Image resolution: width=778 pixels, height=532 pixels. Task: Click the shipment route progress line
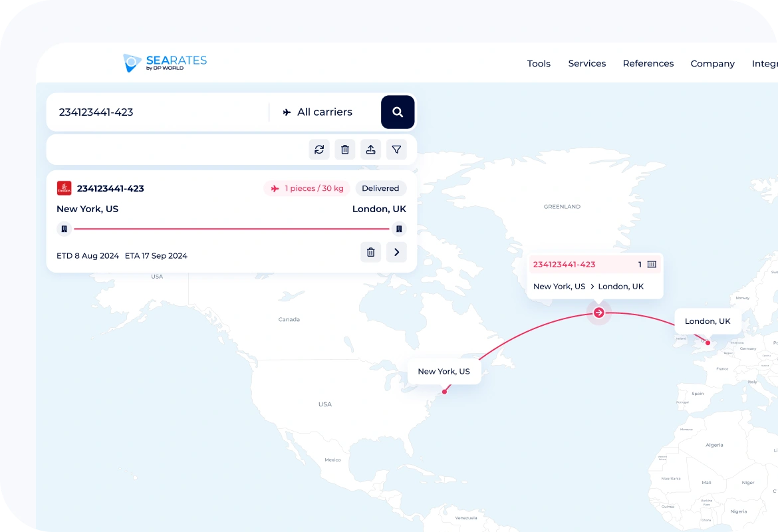[x=231, y=229]
